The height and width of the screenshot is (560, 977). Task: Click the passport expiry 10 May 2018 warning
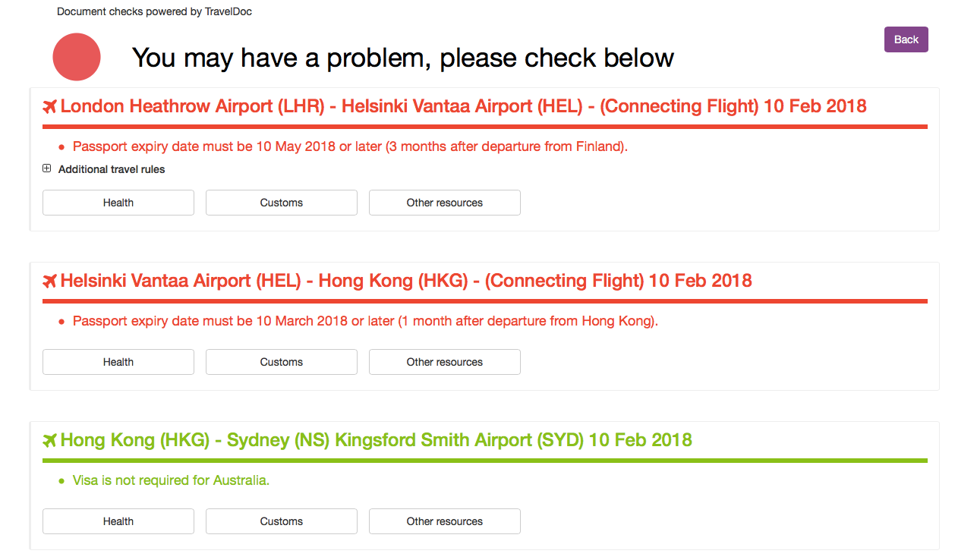point(350,146)
